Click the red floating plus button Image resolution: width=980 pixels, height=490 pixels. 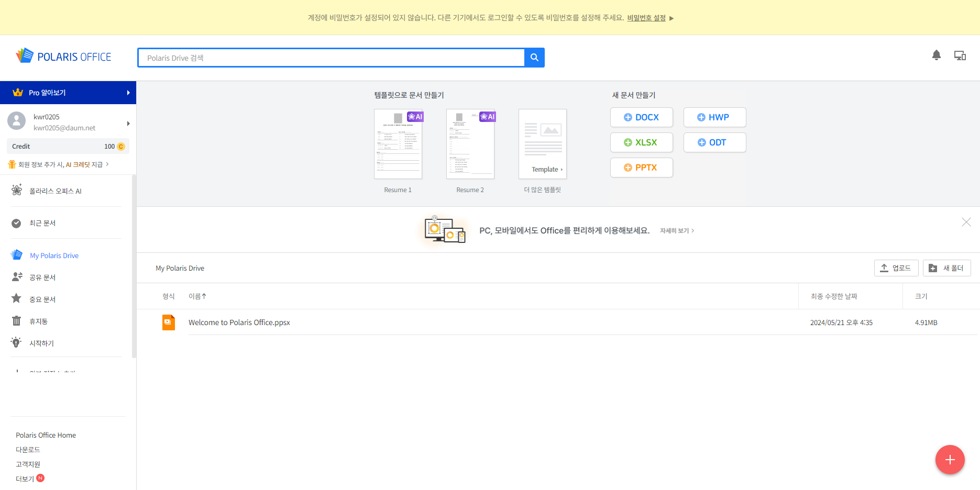950,460
